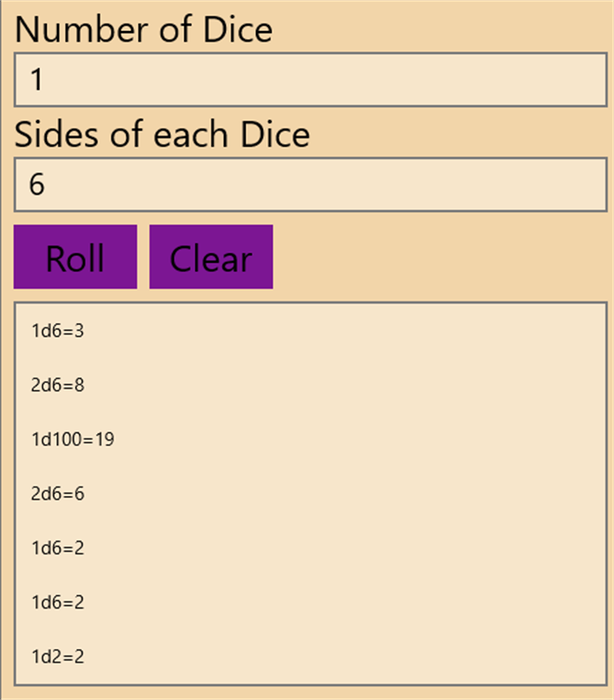Select the 2d6=6 result entry
Screen dimensions: 614x700
tap(58, 493)
